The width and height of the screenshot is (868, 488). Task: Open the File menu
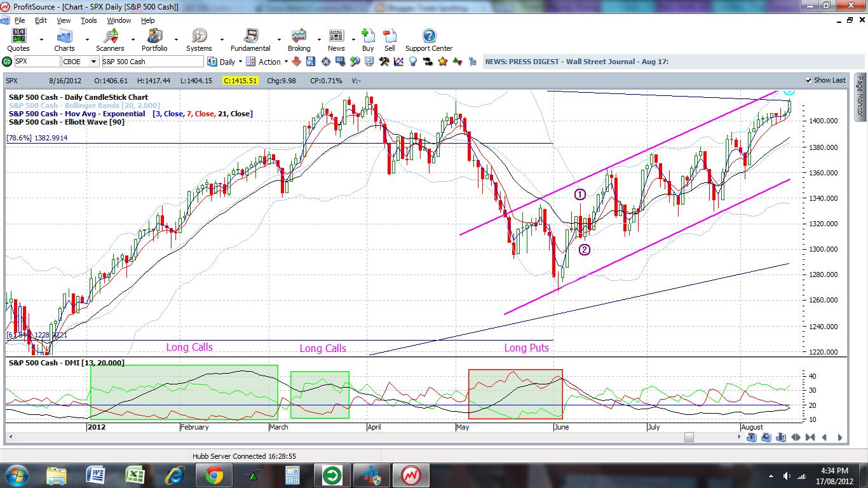(x=20, y=20)
